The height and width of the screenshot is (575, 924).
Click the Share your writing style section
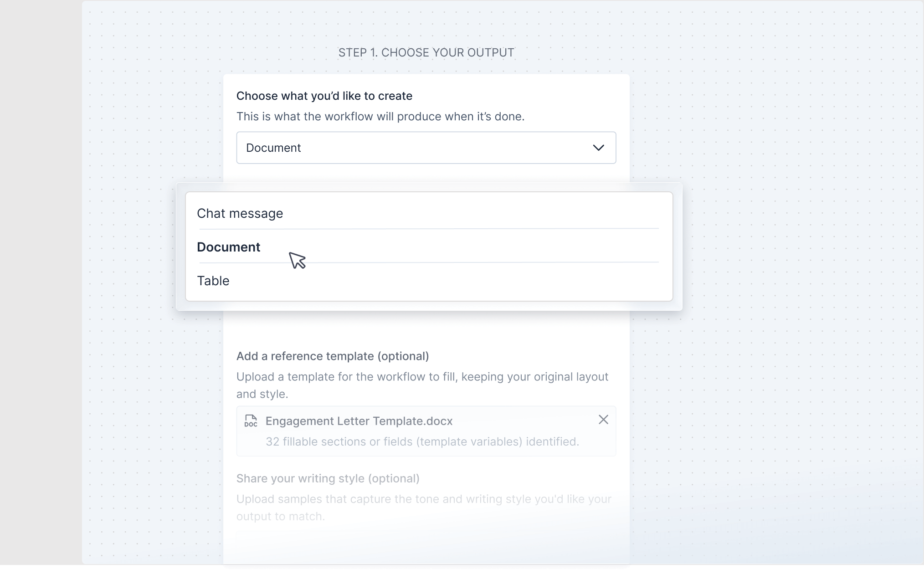(x=328, y=478)
